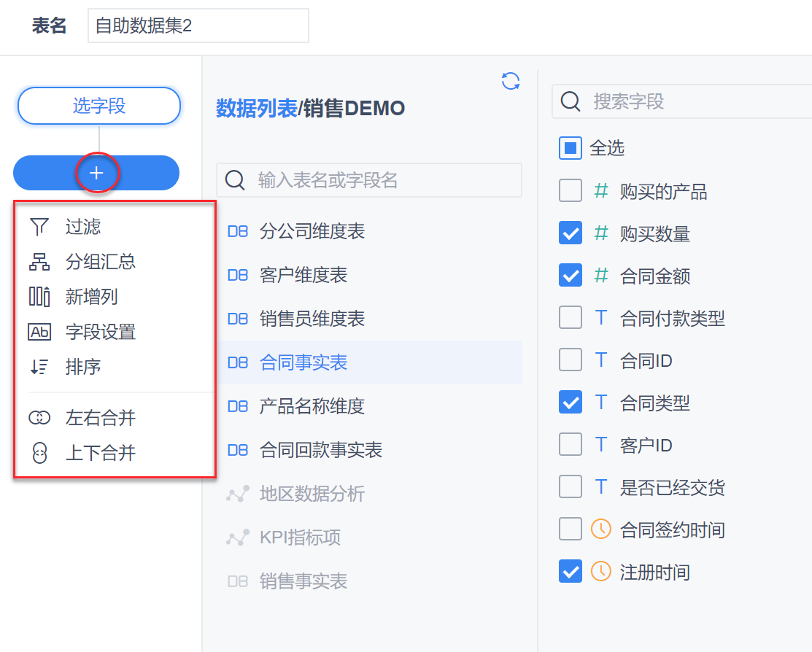Select 左右合并 in the step menu
The width and height of the screenshot is (812, 652).
pyautogui.click(x=101, y=418)
